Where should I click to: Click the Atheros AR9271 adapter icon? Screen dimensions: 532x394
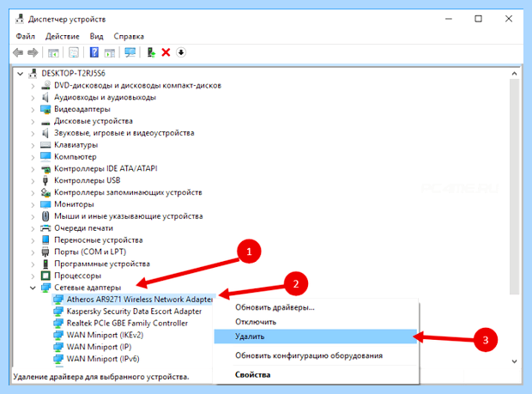click(58, 300)
